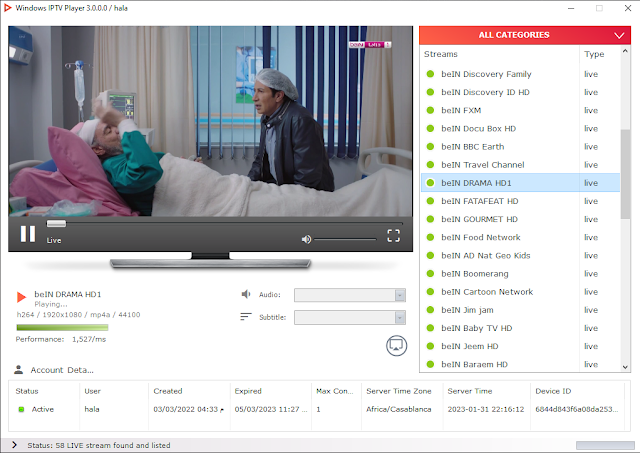Screen dimensions: 640x453
Task: Click the Account Details person icon
Action: (x=18, y=370)
